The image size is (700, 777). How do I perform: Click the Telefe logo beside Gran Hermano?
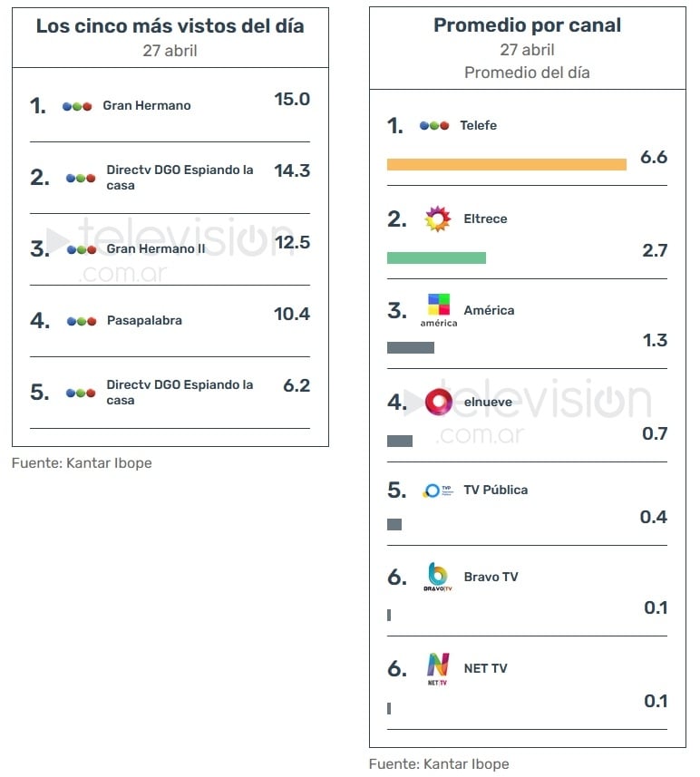click(77, 106)
